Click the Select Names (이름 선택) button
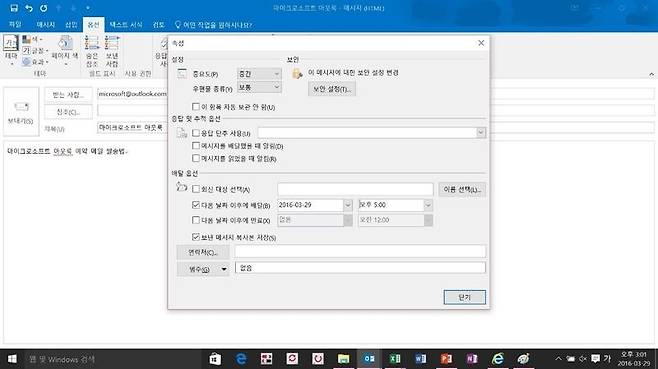Image resolution: width=658 pixels, height=369 pixels. pyautogui.click(x=462, y=189)
